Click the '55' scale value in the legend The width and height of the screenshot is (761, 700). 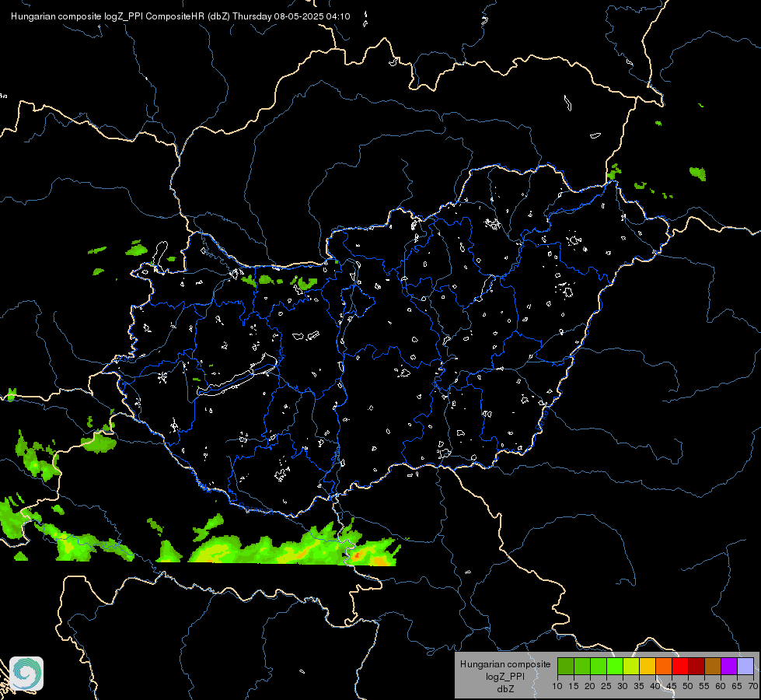pyautogui.click(x=704, y=686)
